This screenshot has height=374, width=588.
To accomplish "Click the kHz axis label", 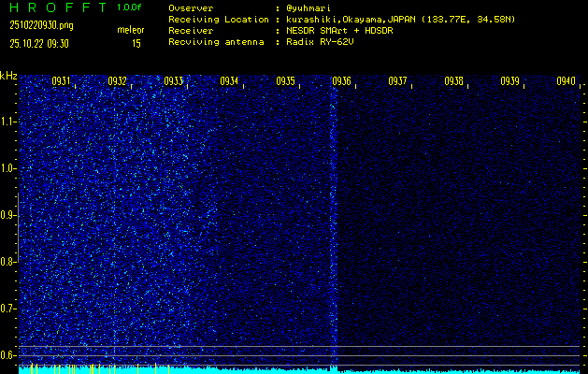I will [8, 76].
